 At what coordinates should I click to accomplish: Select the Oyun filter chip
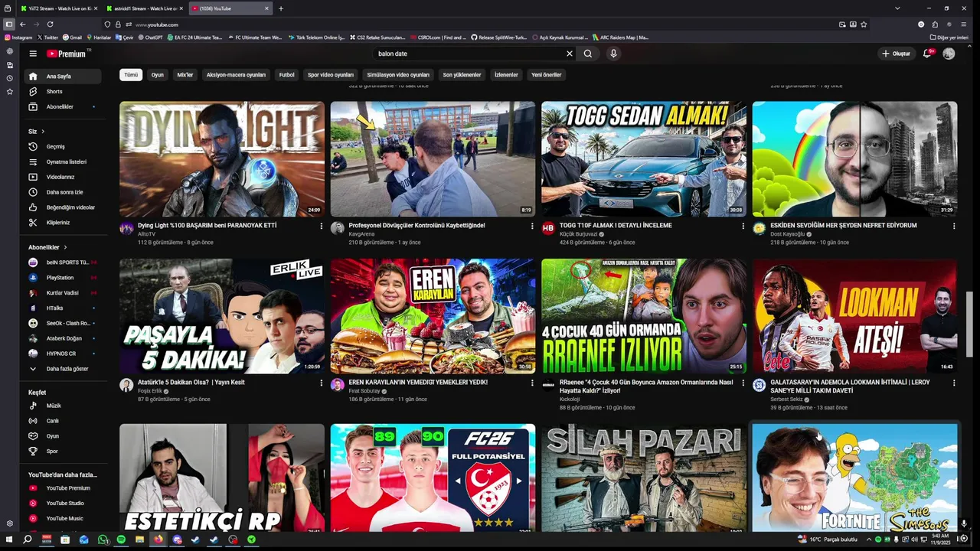pos(158,75)
